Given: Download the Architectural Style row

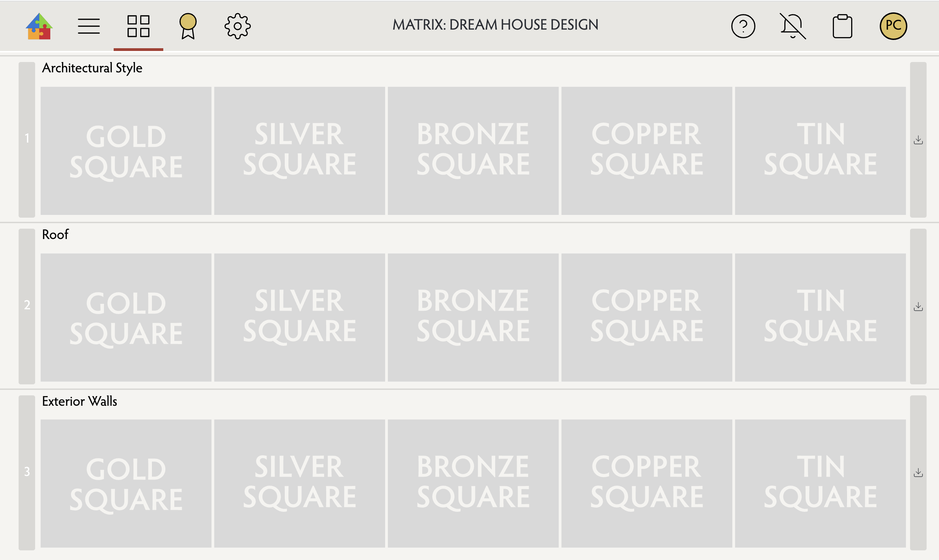Looking at the screenshot, I should pos(918,140).
